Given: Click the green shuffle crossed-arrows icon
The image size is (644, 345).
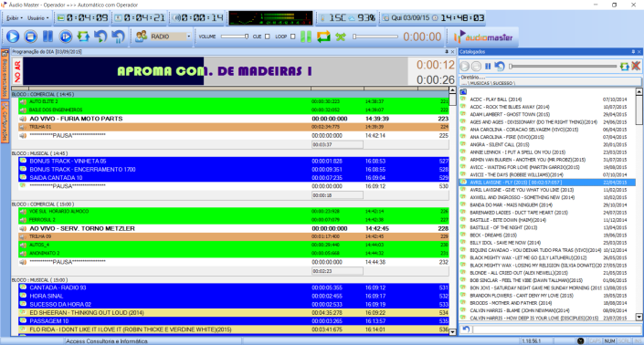Looking at the screenshot, I should pyautogui.click(x=341, y=37).
